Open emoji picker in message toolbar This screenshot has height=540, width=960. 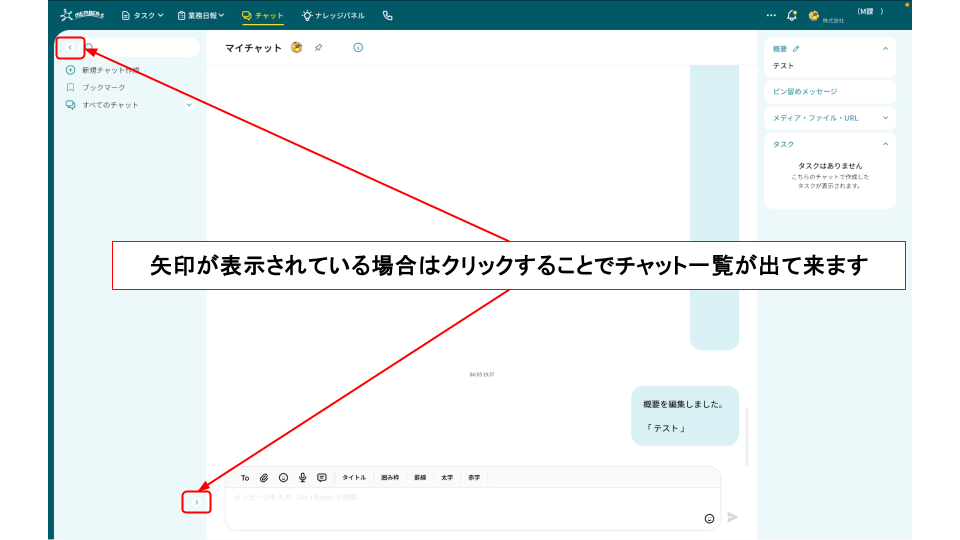click(283, 478)
